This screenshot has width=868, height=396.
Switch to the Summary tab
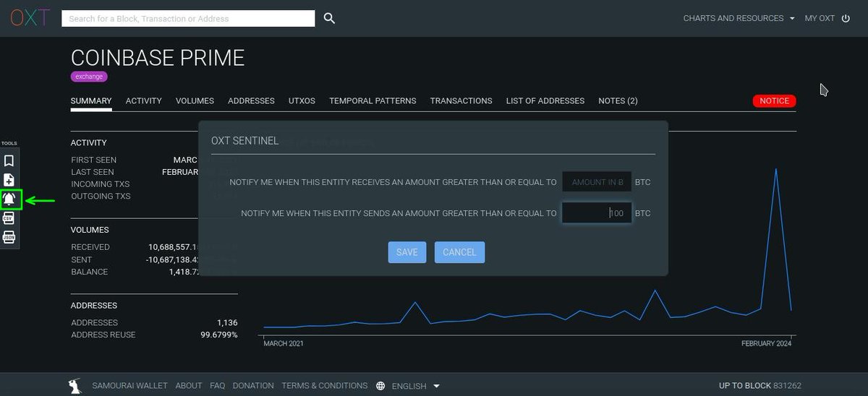tap(91, 101)
